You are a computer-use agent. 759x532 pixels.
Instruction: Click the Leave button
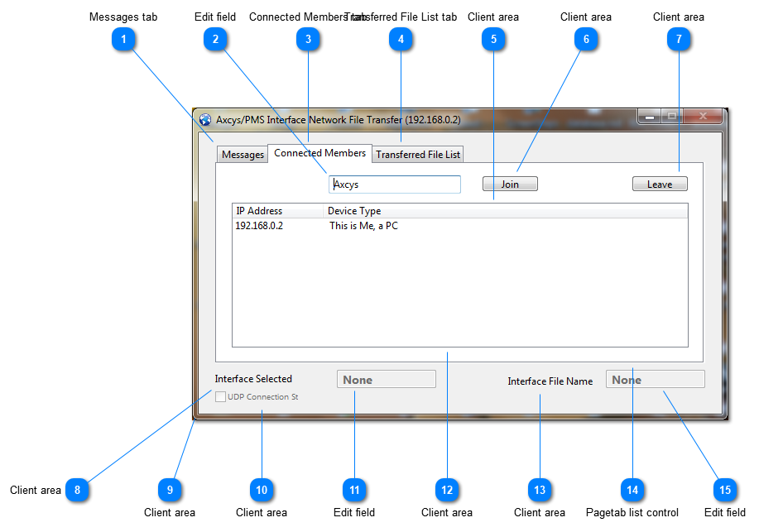pyautogui.click(x=660, y=184)
